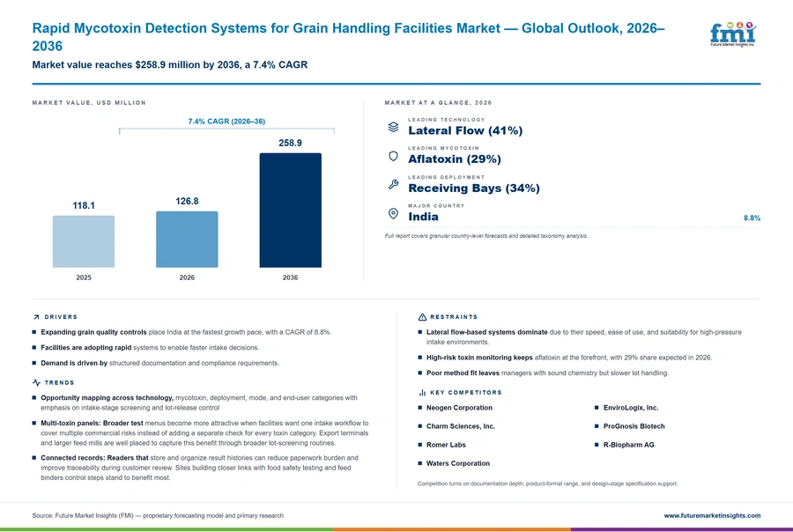Click 'Lateral Flow (41%)' text
The image size is (793, 532).
465,130
